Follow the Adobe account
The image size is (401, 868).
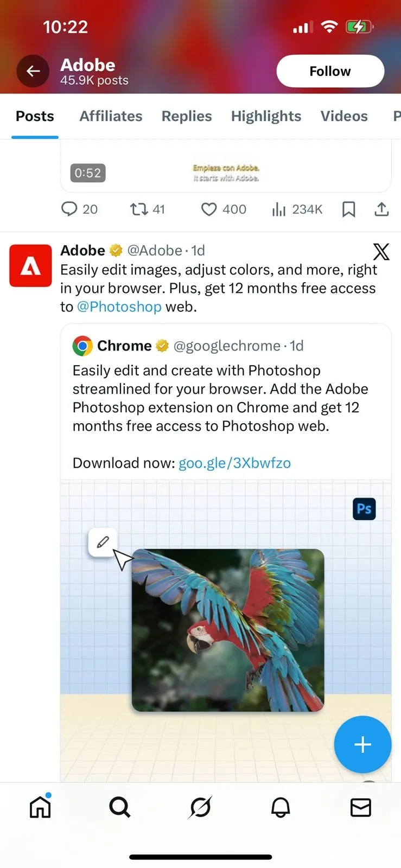pyautogui.click(x=330, y=71)
